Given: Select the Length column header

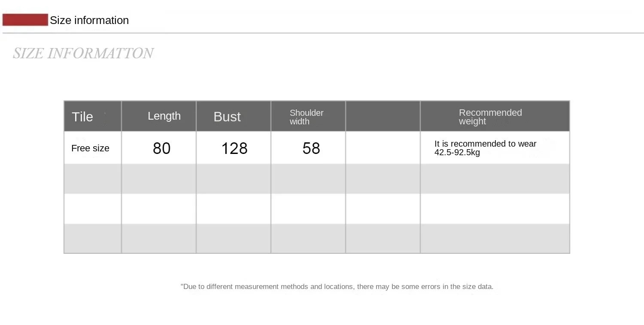Looking at the screenshot, I should coord(164,116).
